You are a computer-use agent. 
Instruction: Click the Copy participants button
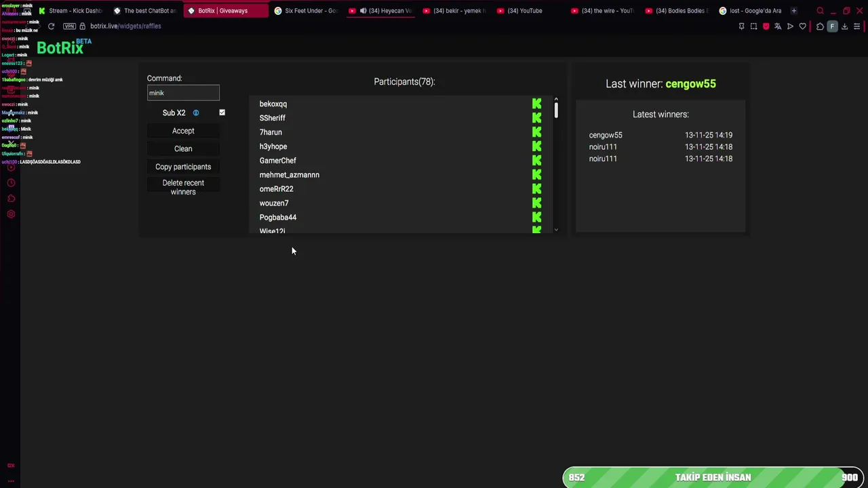(183, 167)
